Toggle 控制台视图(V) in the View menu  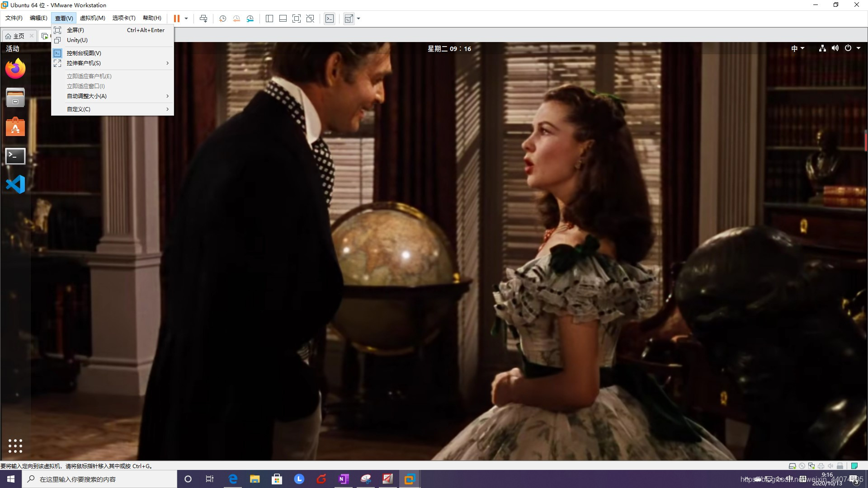[x=113, y=53]
